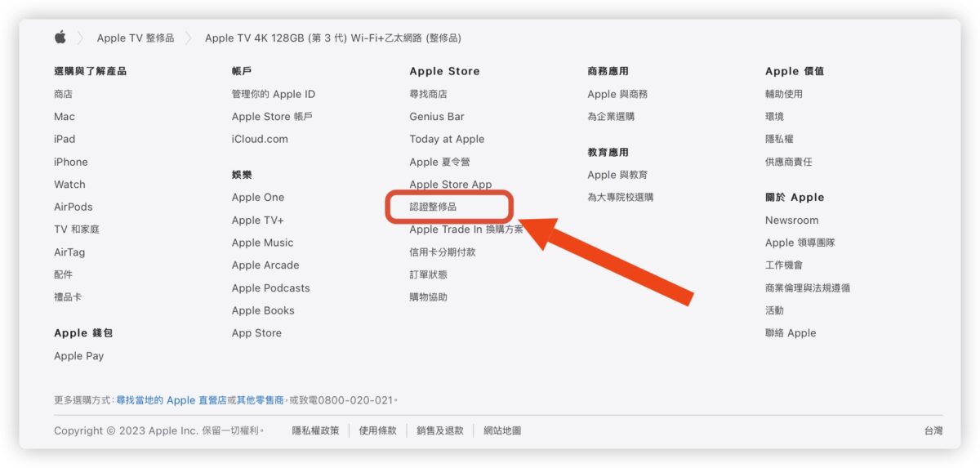Open 配件 link
This screenshot has width=980, height=468.
(x=64, y=274)
